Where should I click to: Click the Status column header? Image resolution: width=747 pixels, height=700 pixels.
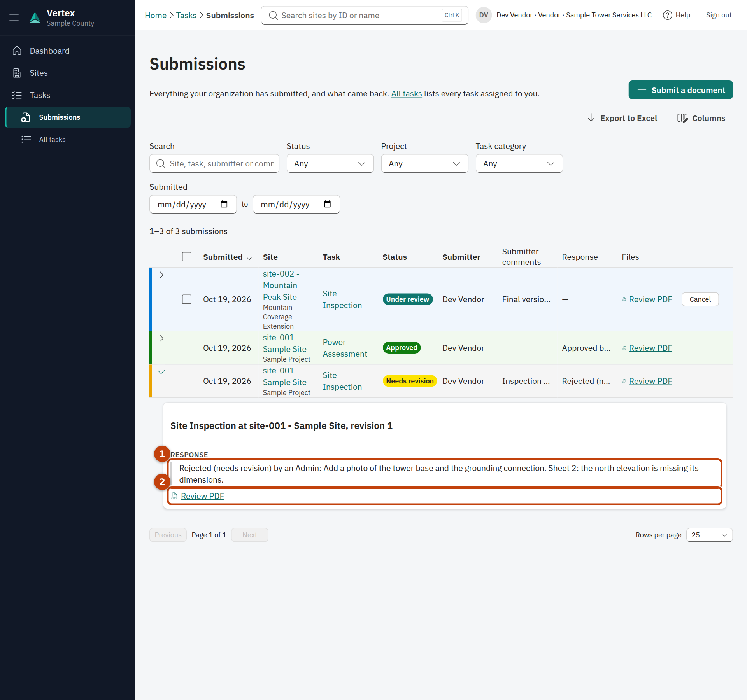point(395,257)
